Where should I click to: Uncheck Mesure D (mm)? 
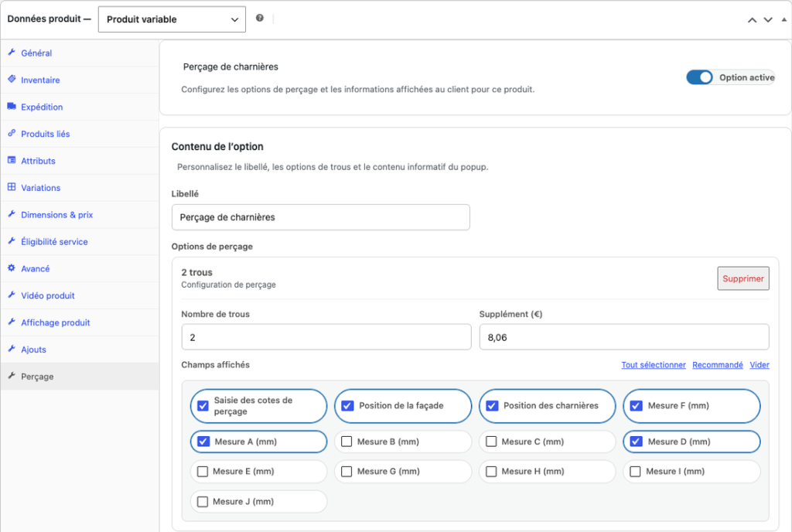[637, 442]
